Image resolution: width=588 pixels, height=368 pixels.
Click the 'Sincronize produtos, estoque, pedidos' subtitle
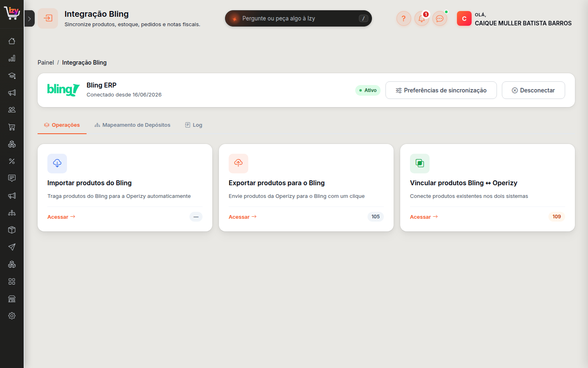(x=132, y=25)
